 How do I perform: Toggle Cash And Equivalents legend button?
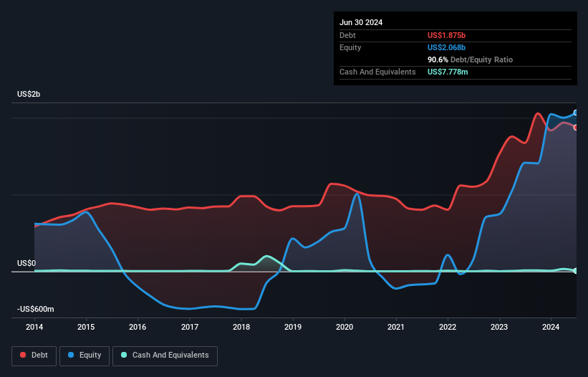point(165,355)
